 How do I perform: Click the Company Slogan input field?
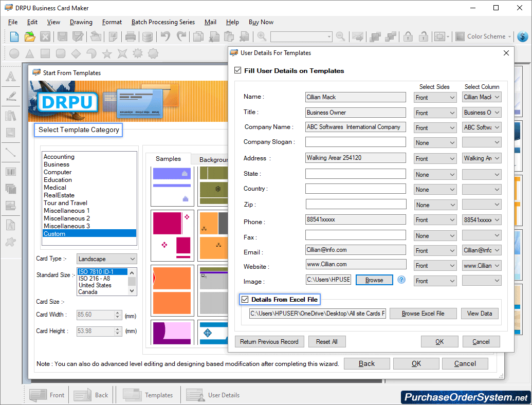coord(356,142)
